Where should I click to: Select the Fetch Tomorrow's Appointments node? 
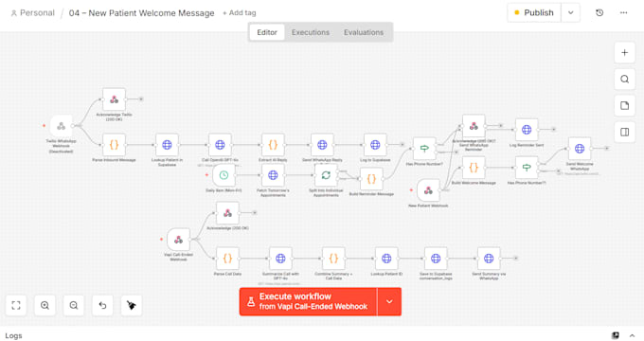pyautogui.click(x=273, y=175)
